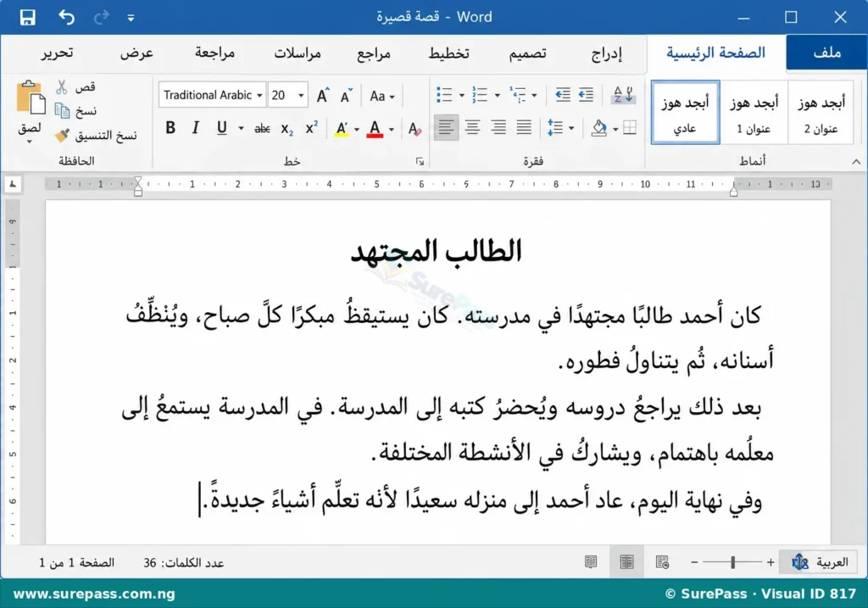Switch to Read Mode view icon

click(x=591, y=562)
